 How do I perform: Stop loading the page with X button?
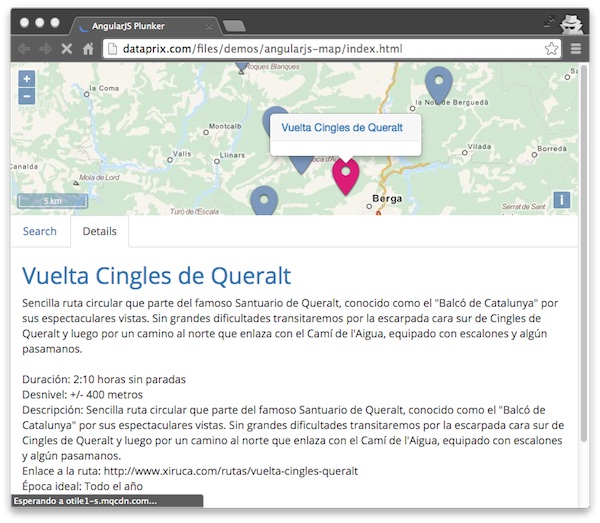tap(67, 49)
